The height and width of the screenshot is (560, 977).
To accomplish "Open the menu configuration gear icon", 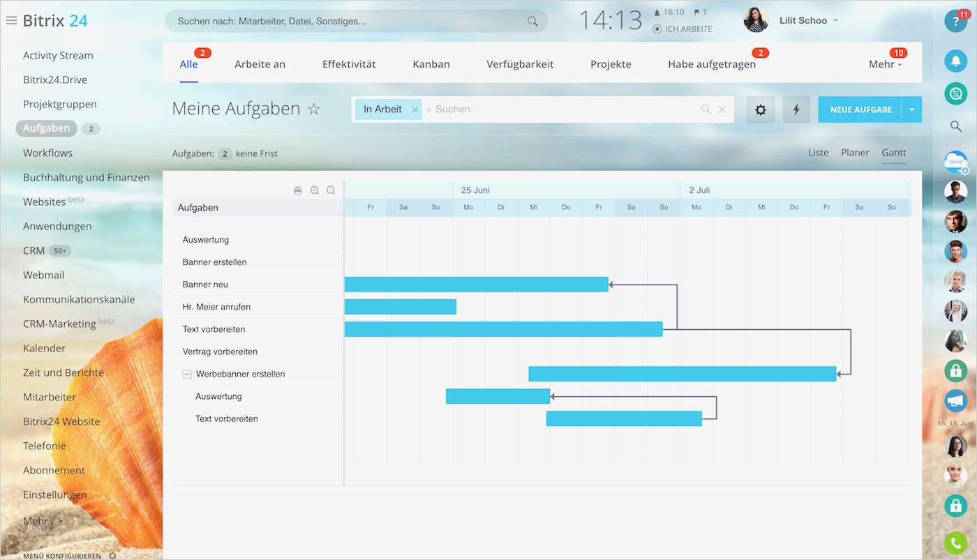I will coord(112,556).
